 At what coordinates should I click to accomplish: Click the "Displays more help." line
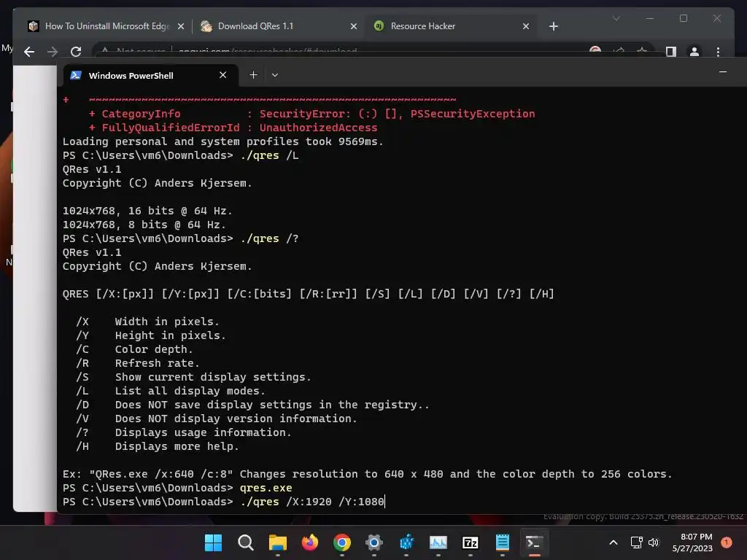[x=177, y=446]
